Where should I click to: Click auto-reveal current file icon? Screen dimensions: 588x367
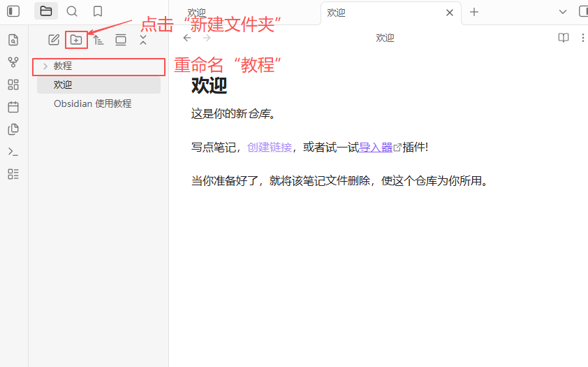(121, 39)
